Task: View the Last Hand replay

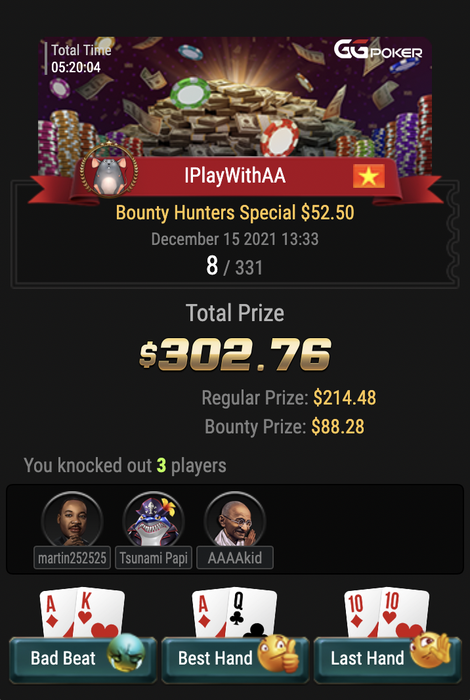Action: [x=387, y=660]
